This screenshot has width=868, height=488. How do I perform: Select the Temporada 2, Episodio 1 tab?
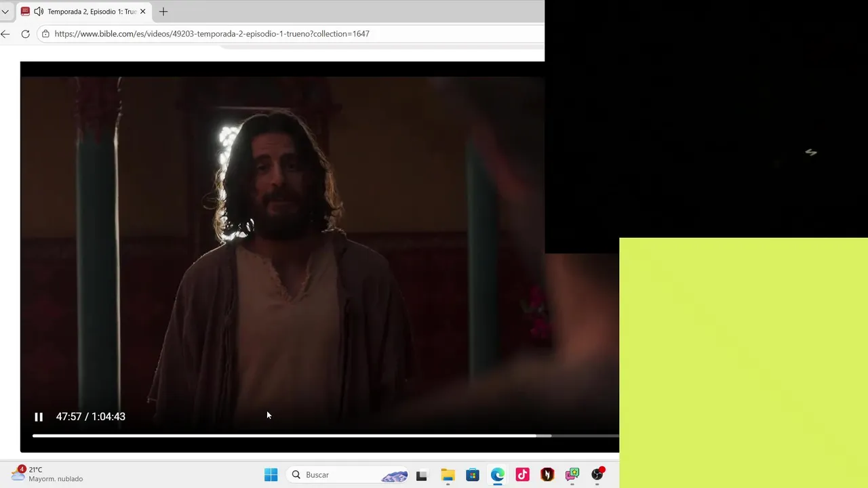click(84, 12)
